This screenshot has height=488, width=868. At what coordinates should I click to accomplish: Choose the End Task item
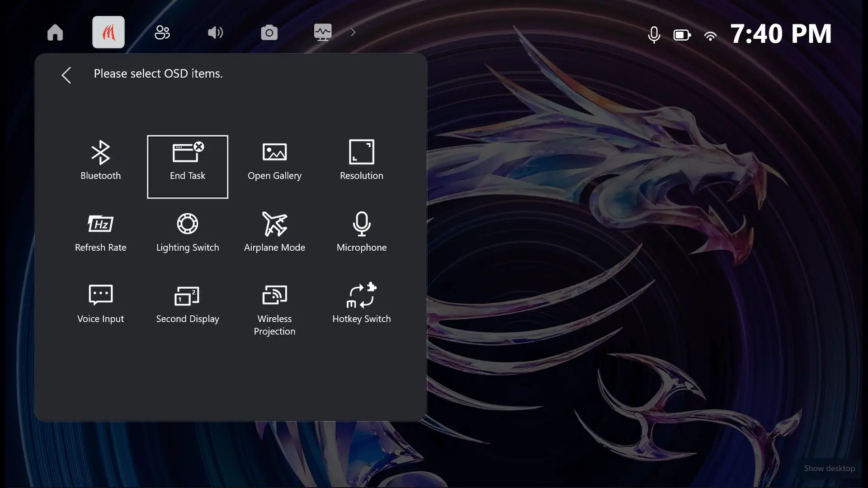(x=187, y=166)
